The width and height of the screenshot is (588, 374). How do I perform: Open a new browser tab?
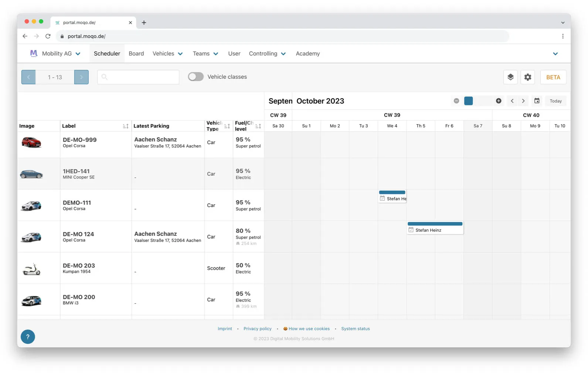[x=144, y=23]
